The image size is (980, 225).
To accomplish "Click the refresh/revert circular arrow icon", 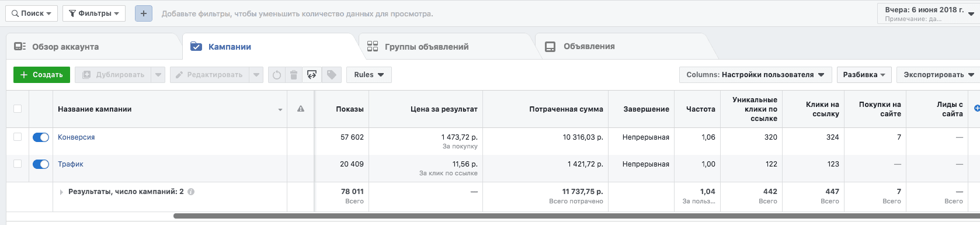I will (x=277, y=75).
